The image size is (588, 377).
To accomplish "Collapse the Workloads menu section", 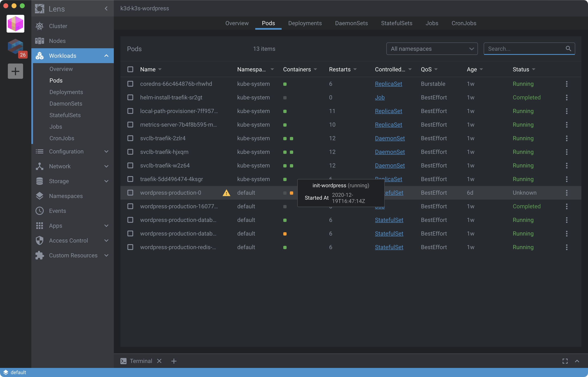I will tap(106, 56).
